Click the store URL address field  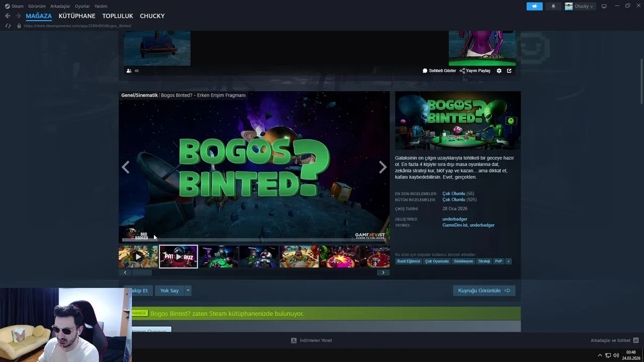coord(77,26)
